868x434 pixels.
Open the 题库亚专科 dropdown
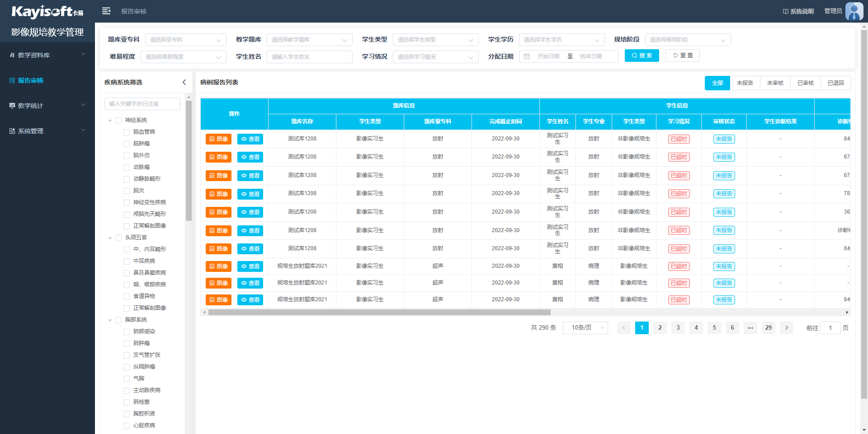pyautogui.click(x=185, y=40)
